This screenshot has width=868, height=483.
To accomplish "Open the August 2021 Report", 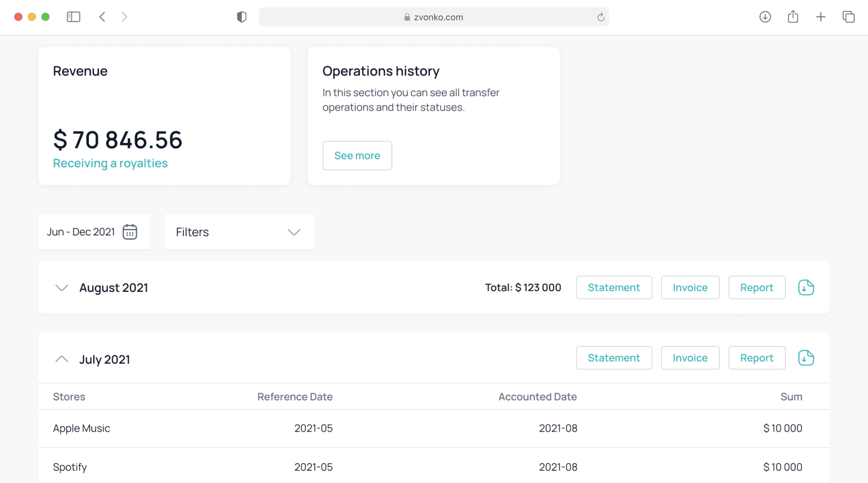I will click(756, 287).
